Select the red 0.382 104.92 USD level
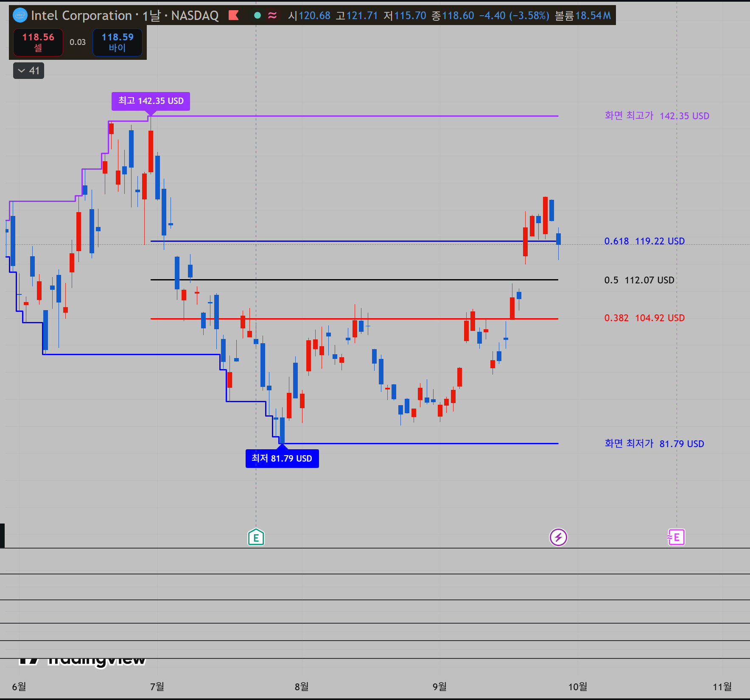 coord(644,318)
